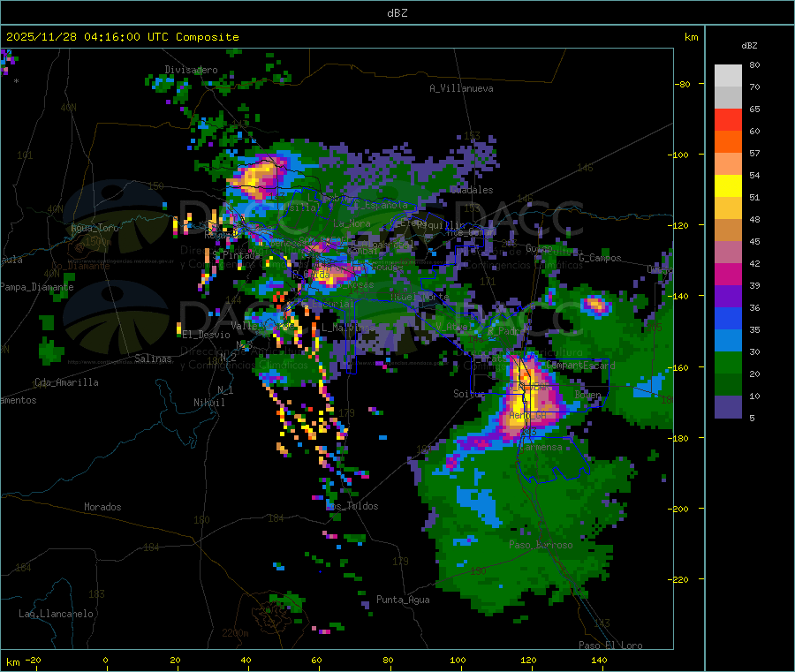This screenshot has height=672, width=795.
Task: Click the Pampa_Diamante map label
Action: [37, 287]
